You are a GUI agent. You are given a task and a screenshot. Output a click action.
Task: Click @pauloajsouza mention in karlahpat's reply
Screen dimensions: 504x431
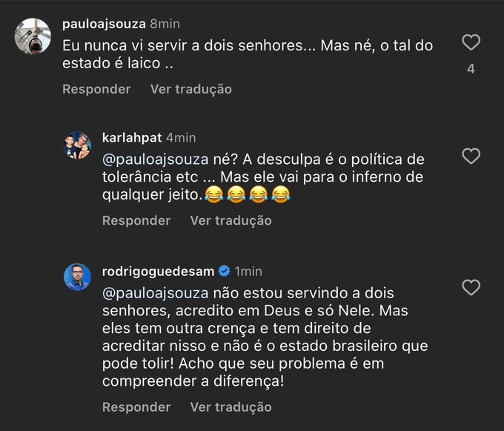146,159
